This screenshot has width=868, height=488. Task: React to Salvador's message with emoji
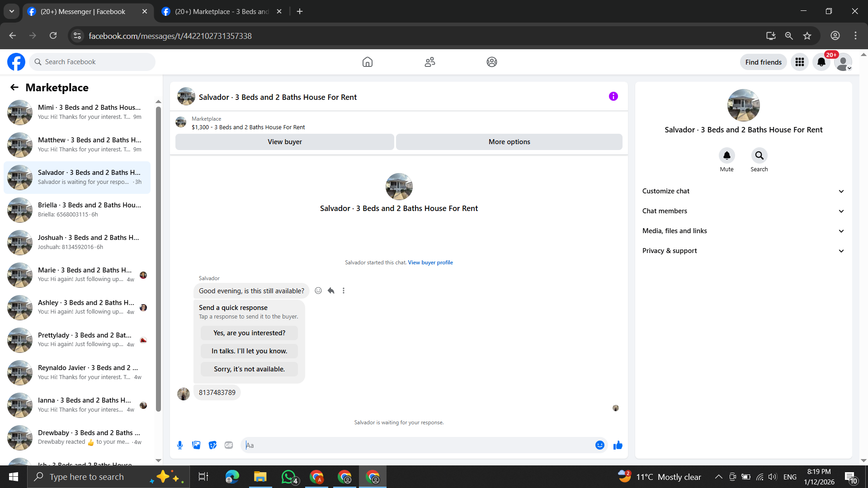click(318, 291)
